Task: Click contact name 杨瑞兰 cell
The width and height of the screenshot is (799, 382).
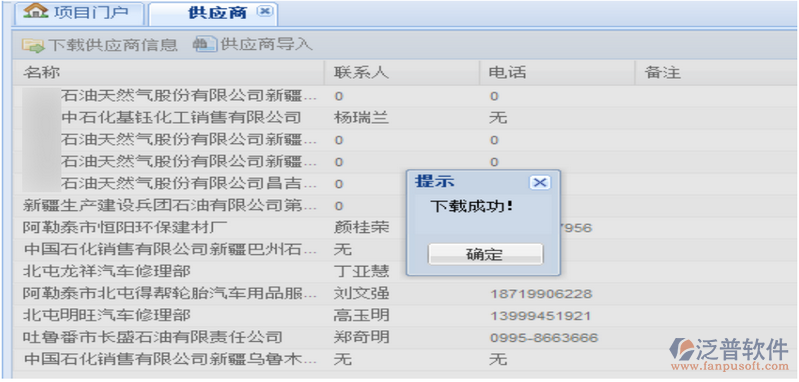Action: click(361, 118)
